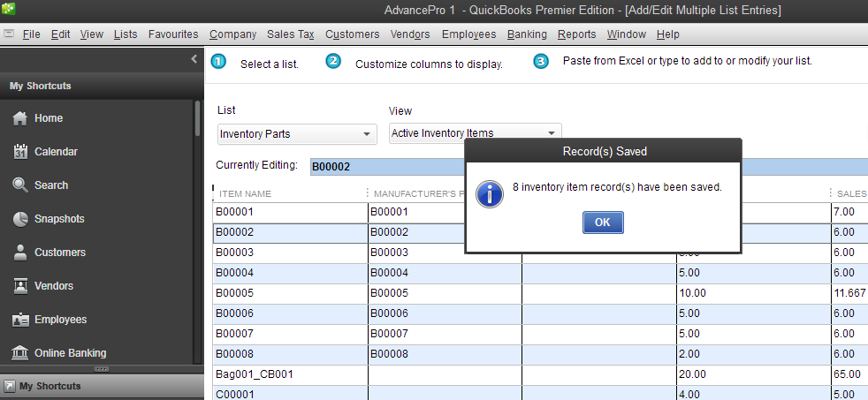Click the Home icon in sidebar
This screenshot has width=868, height=400.
coord(20,118)
